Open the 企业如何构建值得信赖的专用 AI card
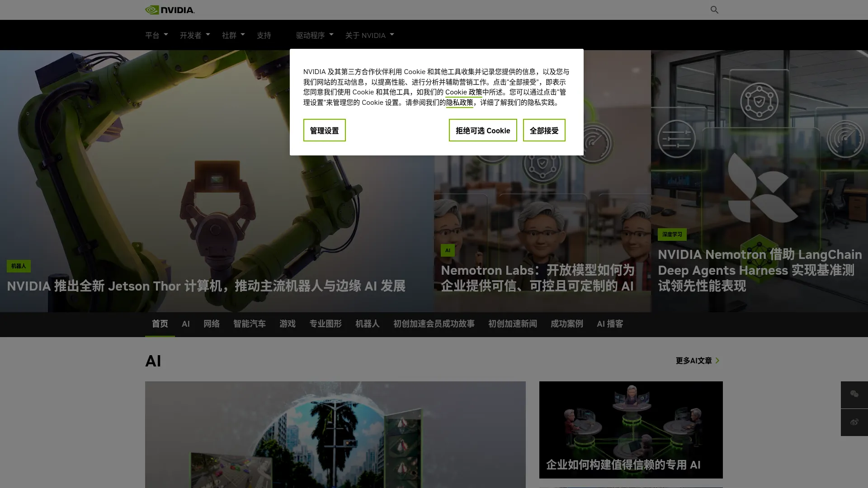Image resolution: width=868 pixels, height=488 pixels. pyautogui.click(x=631, y=430)
